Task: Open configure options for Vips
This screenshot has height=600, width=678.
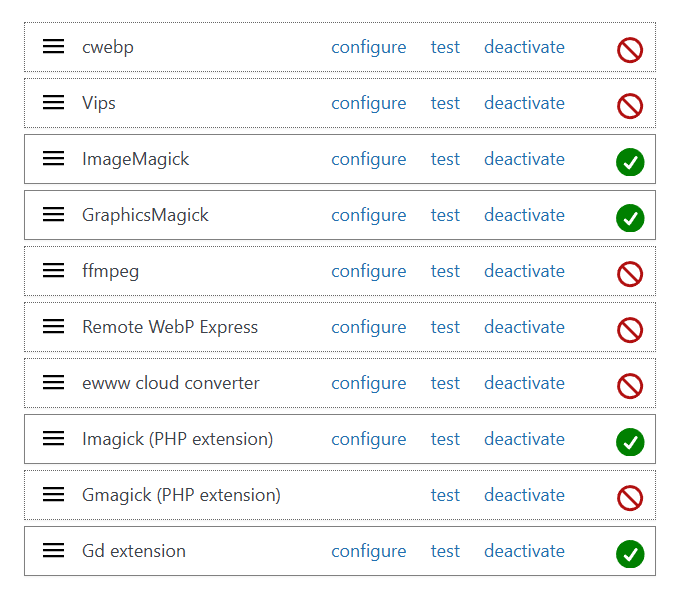Action: tap(369, 103)
